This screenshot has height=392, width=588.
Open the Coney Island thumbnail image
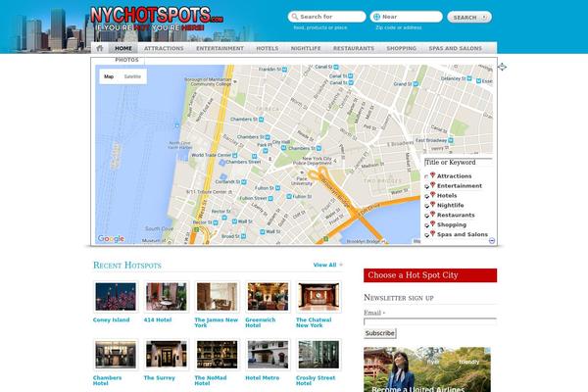click(x=116, y=297)
